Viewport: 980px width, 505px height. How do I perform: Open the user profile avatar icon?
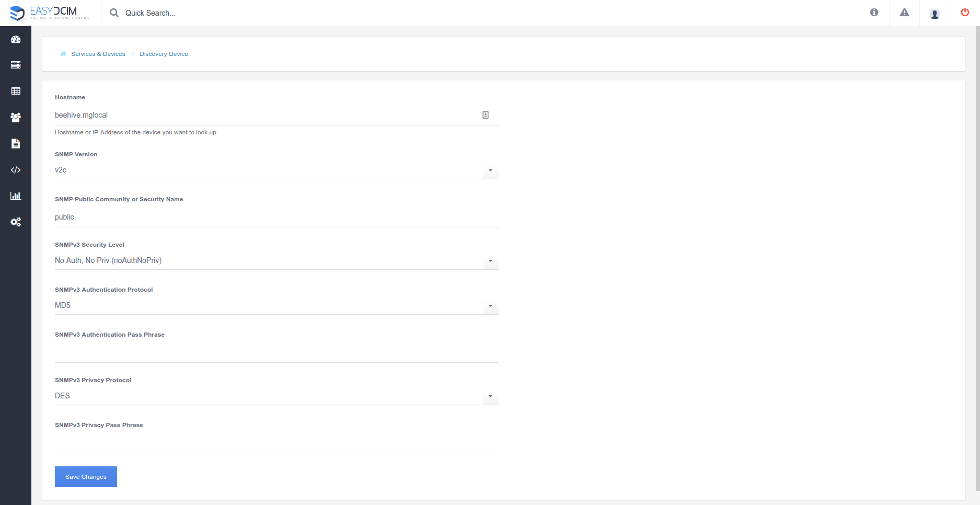point(935,14)
